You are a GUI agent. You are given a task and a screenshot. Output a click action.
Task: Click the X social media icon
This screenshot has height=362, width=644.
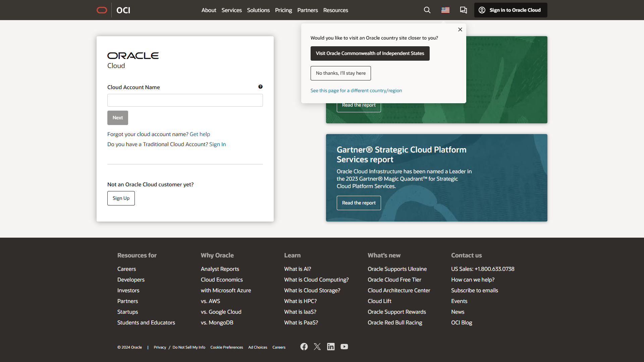click(x=317, y=347)
